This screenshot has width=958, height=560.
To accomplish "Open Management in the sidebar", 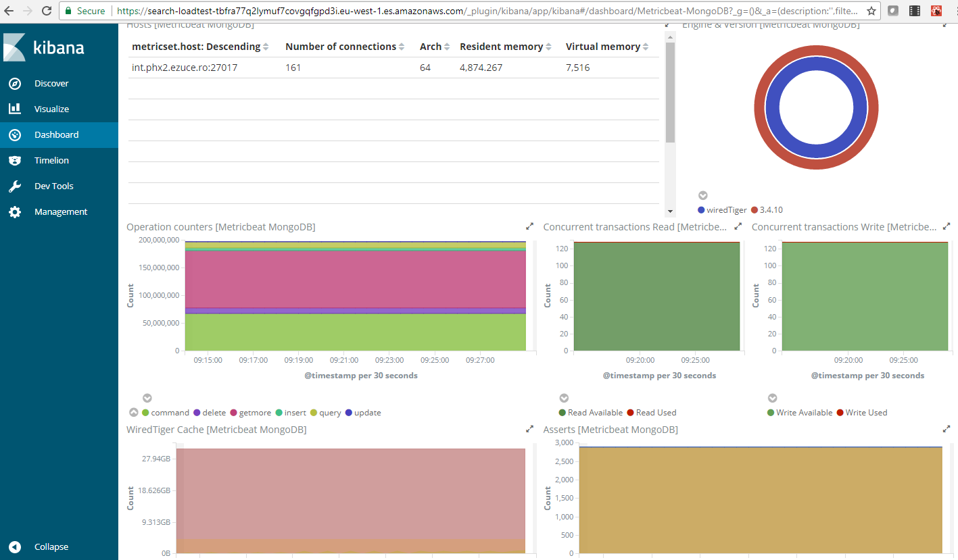I will point(59,211).
